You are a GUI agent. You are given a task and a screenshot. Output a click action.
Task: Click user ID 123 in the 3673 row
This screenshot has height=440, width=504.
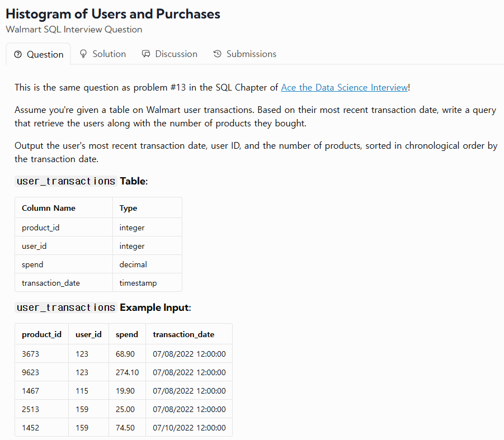tap(89, 354)
